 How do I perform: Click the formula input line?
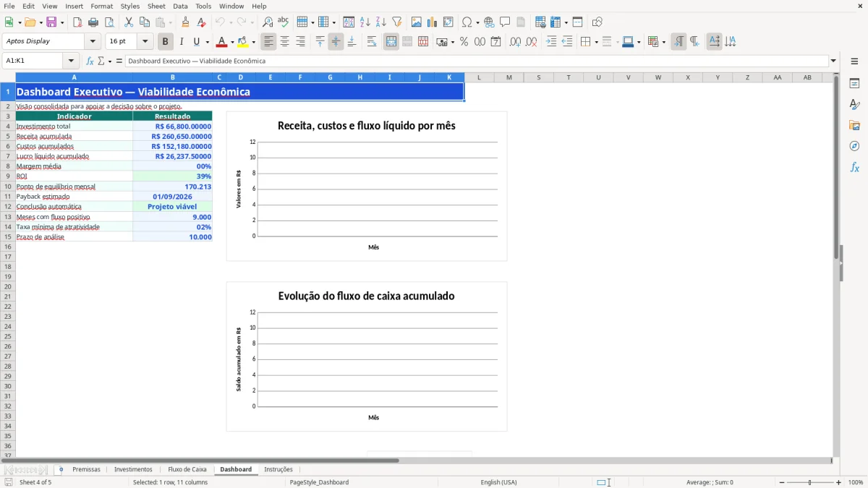pyautogui.click(x=476, y=61)
